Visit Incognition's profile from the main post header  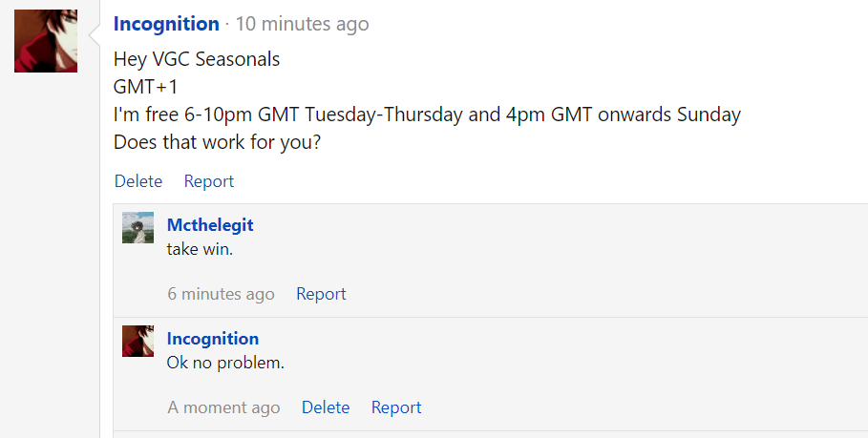(x=166, y=24)
